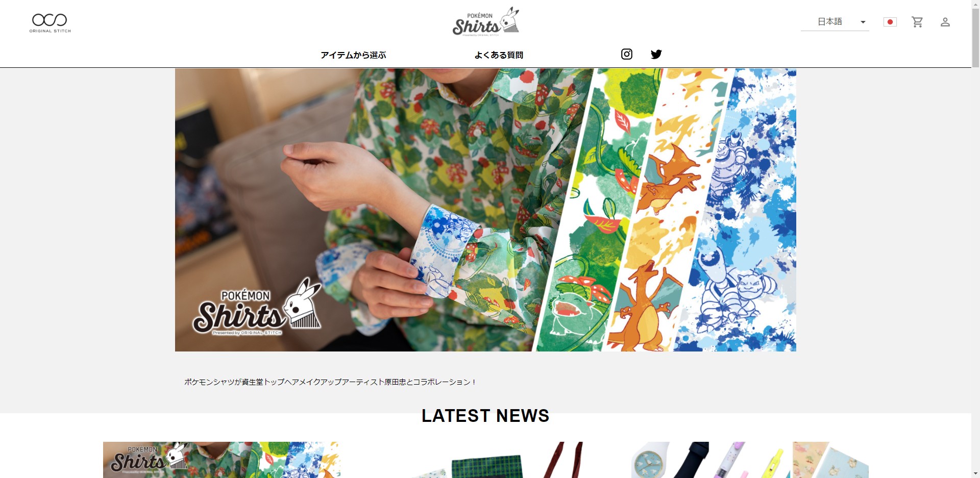Open first news thumbnail with Pokémon Shirts logo

[x=222, y=460]
